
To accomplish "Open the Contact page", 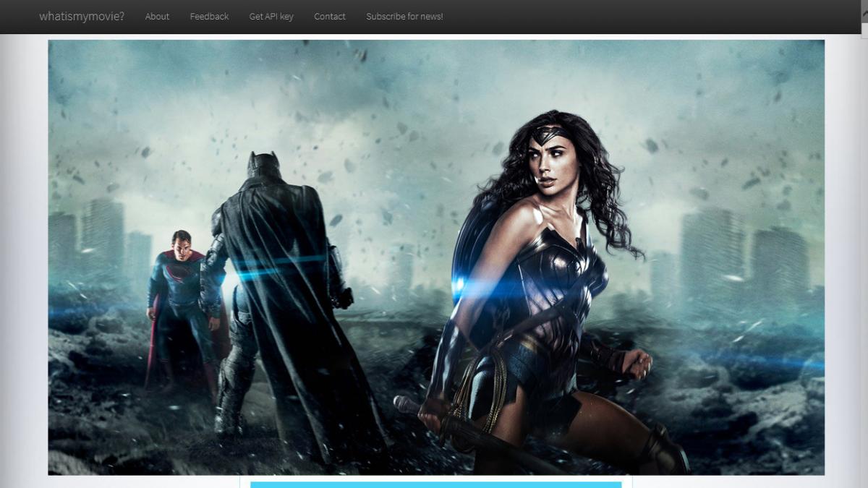I will click(330, 17).
